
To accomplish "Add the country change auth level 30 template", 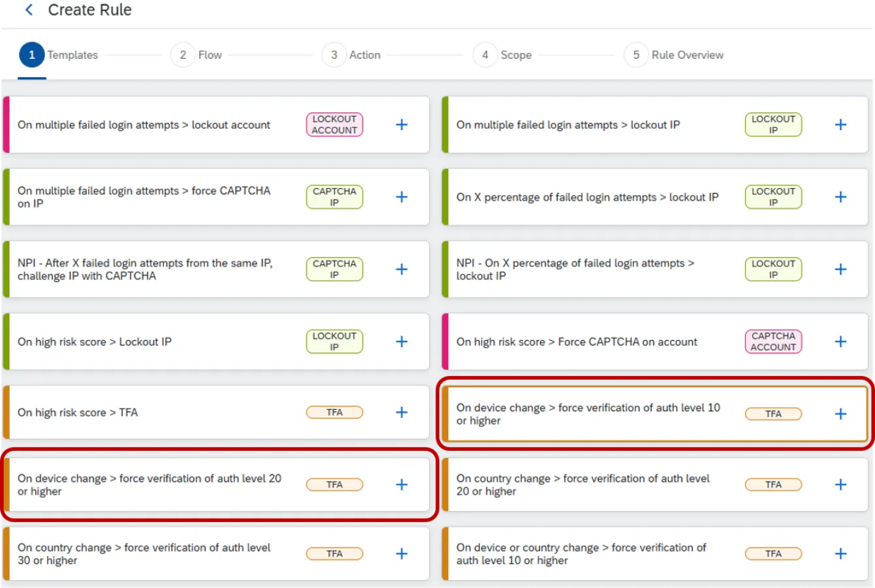I will coord(402,554).
